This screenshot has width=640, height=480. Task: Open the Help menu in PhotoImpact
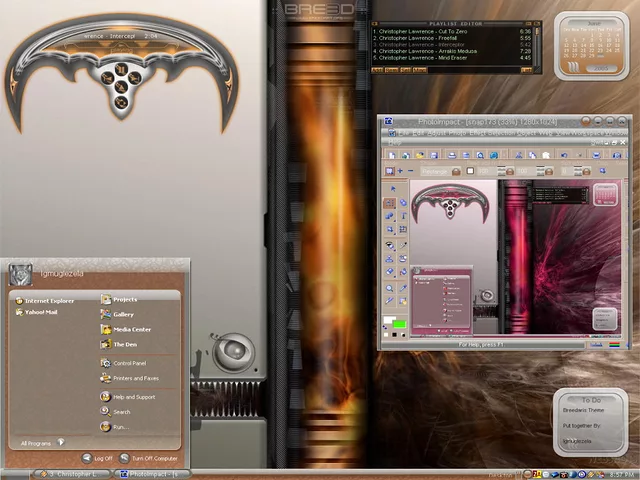(x=395, y=142)
